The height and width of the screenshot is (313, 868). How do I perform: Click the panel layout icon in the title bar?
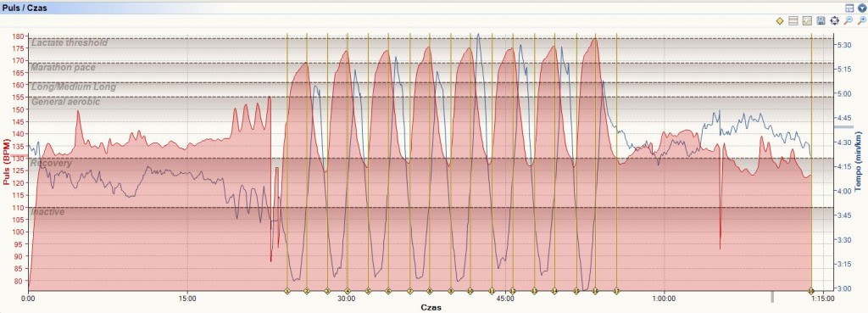pos(849,8)
